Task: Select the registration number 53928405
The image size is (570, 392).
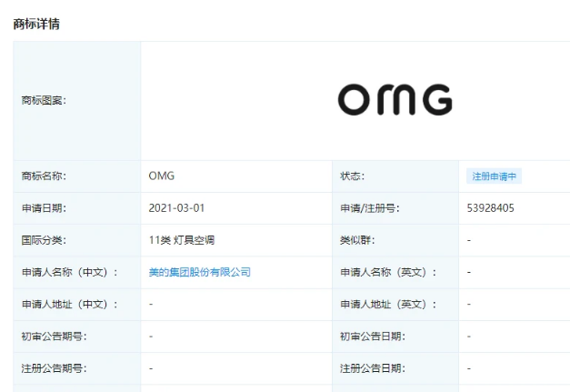Action: pos(490,208)
